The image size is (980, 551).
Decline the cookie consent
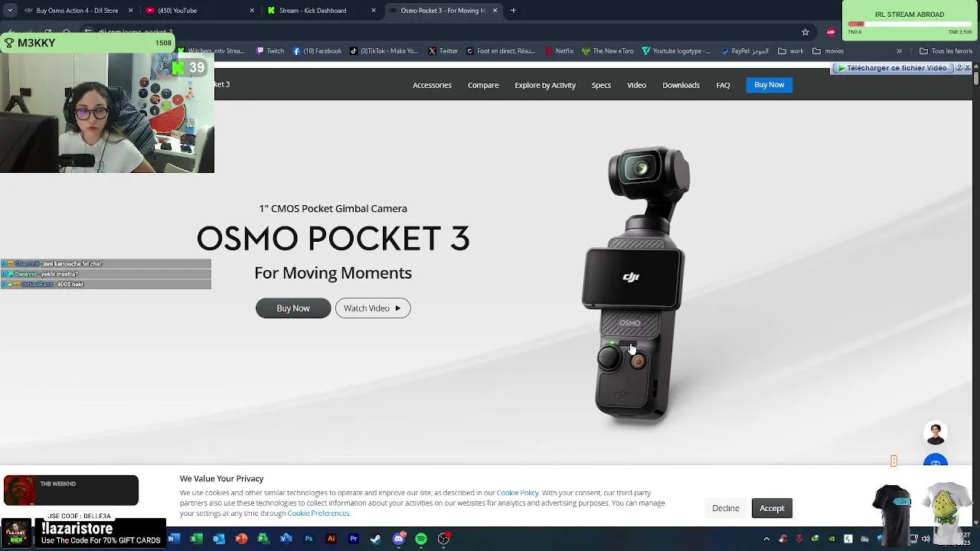click(x=726, y=508)
